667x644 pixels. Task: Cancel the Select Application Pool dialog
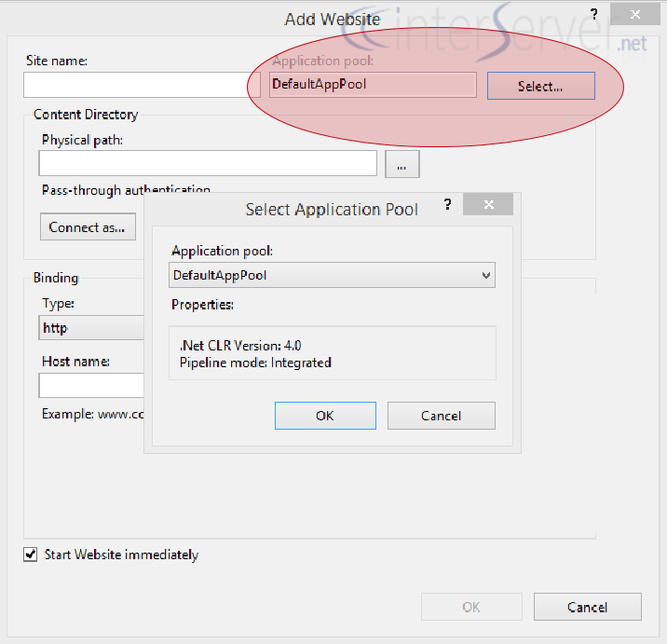point(442,416)
